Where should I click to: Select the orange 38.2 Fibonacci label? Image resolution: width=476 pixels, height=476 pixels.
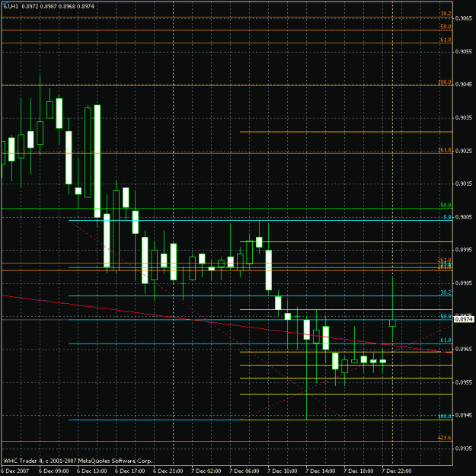[x=446, y=14]
